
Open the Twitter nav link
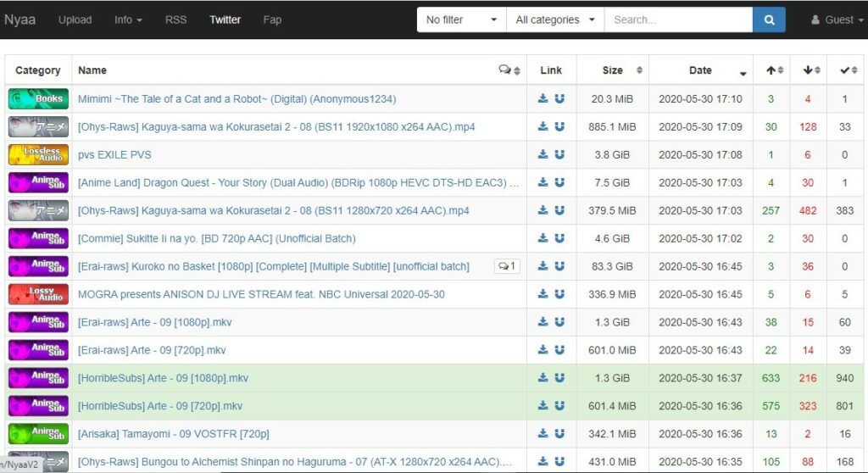pyautogui.click(x=225, y=20)
